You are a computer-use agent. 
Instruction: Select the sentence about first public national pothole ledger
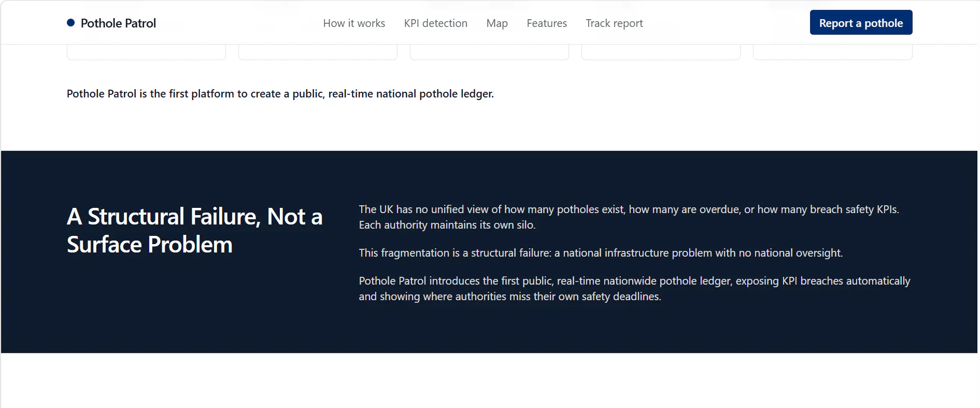(280, 94)
